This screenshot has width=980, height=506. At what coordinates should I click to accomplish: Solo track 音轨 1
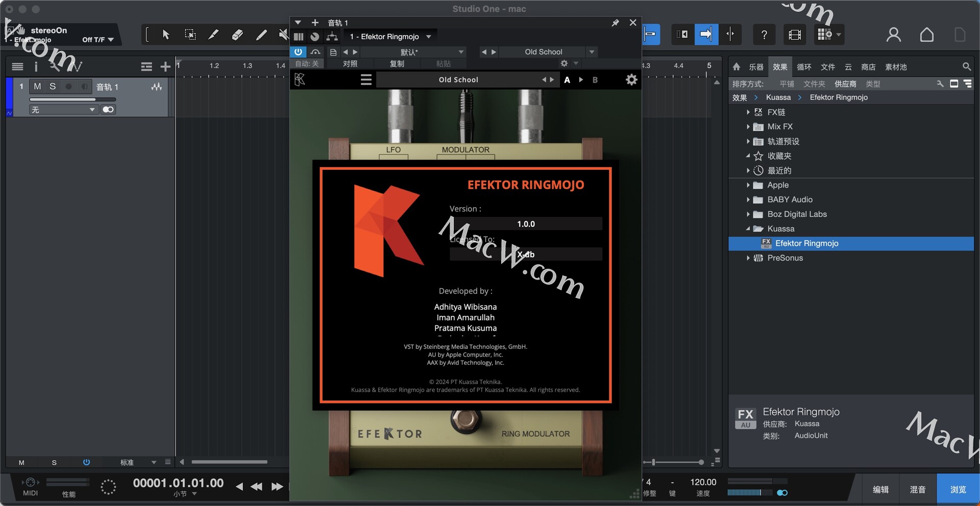53,87
